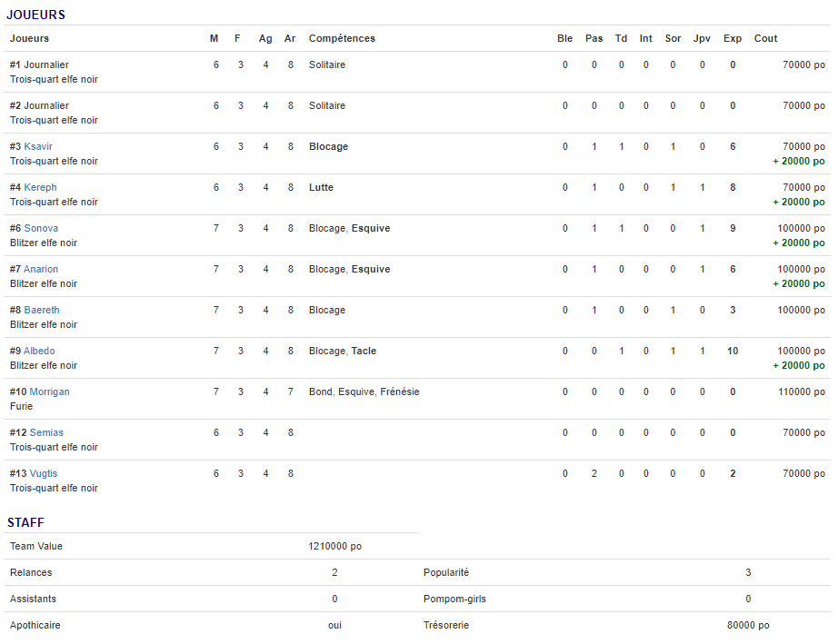Click on player Albedo's name
838x644 pixels.
(39, 351)
